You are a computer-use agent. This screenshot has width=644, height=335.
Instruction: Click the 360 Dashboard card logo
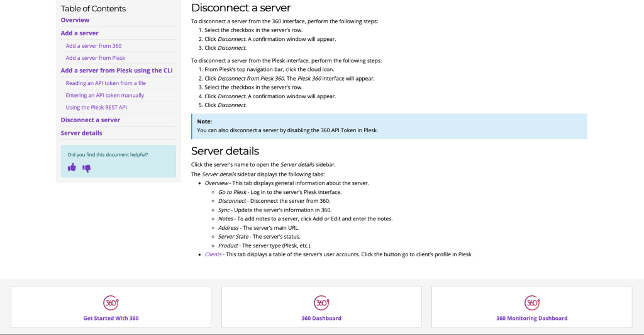pos(321,302)
